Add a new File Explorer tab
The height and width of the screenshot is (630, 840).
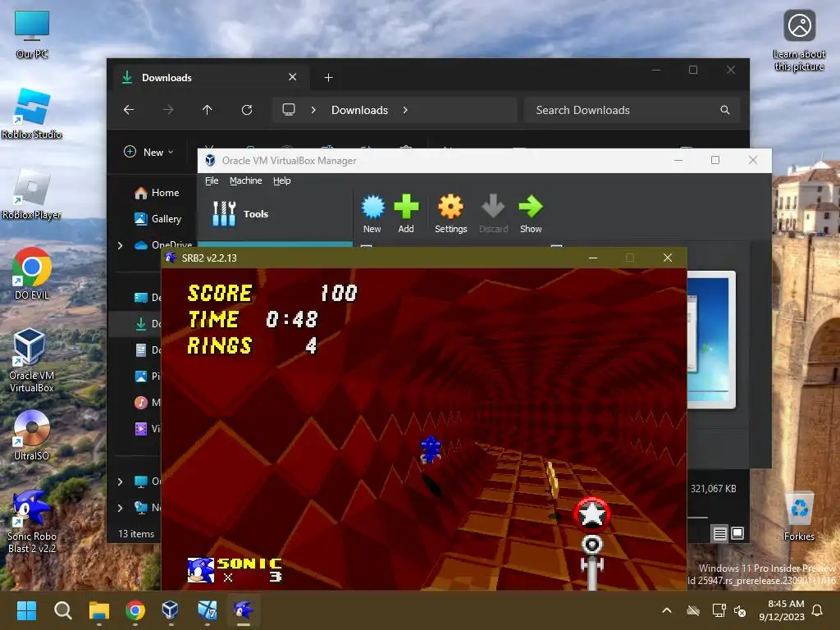(328, 78)
